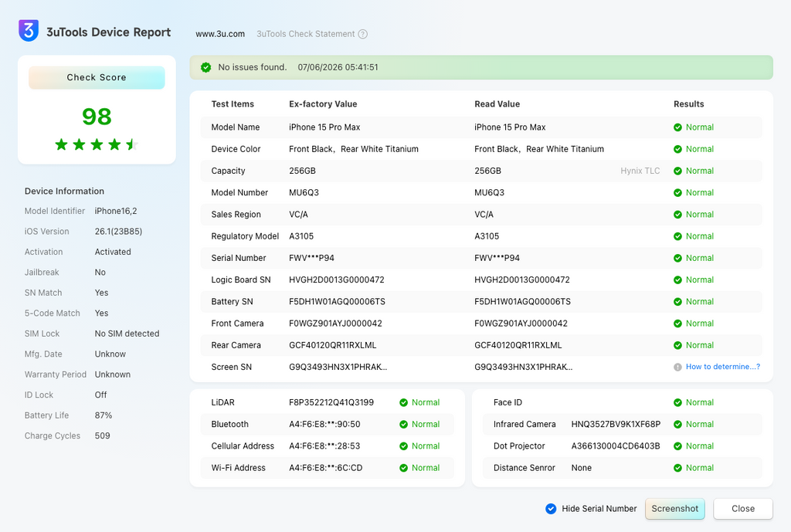Viewport: 791px width, 532px height.
Task: Click the Check Score banner
Action: pyautogui.click(x=97, y=78)
